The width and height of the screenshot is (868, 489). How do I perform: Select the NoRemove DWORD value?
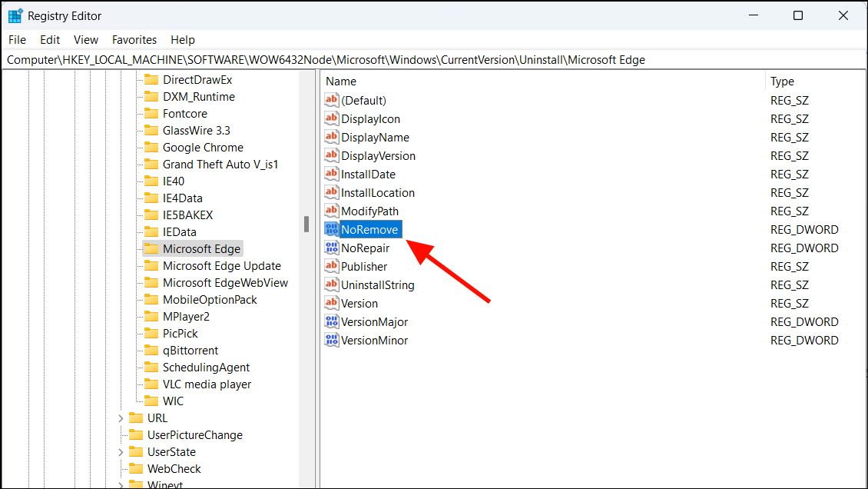[x=369, y=229]
